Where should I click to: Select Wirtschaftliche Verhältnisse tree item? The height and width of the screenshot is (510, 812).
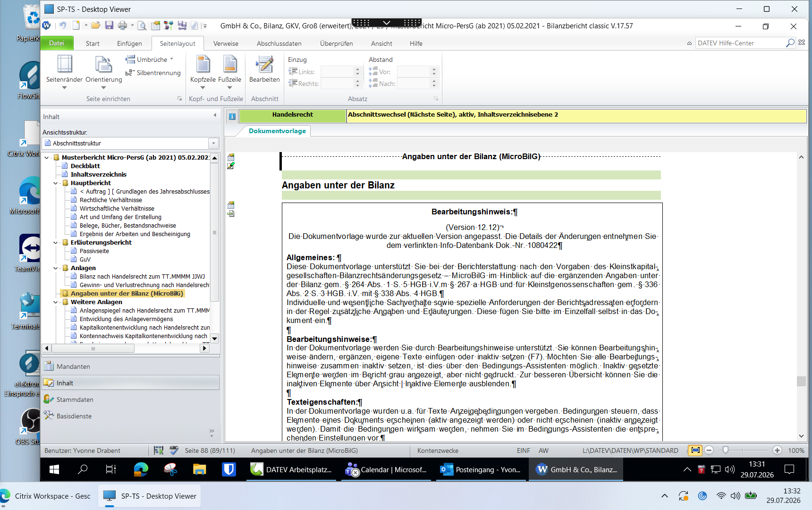click(x=117, y=209)
